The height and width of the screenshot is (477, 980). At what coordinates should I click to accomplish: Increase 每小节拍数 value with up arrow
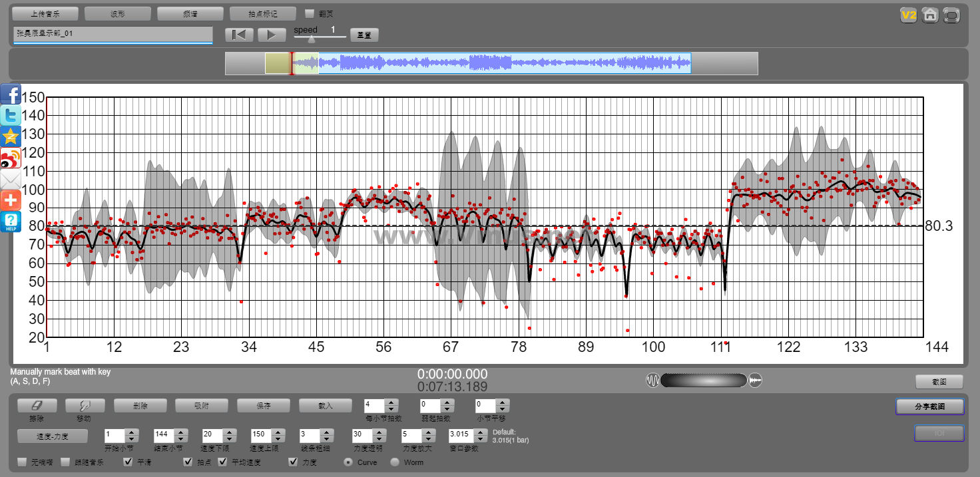point(391,402)
